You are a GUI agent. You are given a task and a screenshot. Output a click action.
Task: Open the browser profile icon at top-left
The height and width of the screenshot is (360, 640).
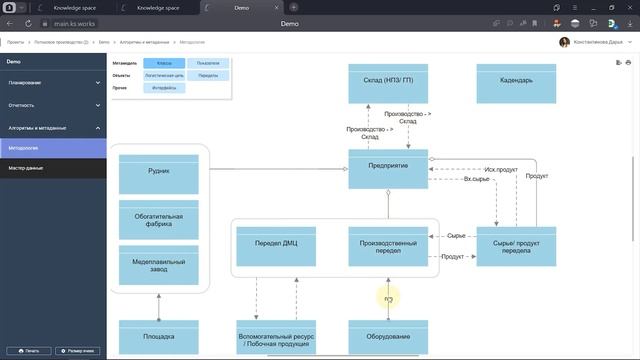pos(9,7)
